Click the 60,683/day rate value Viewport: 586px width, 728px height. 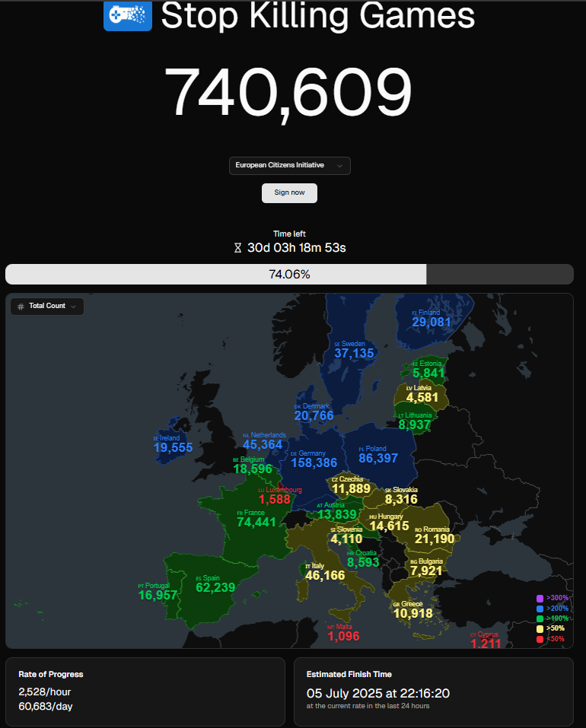pyautogui.click(x=46, y=707)
